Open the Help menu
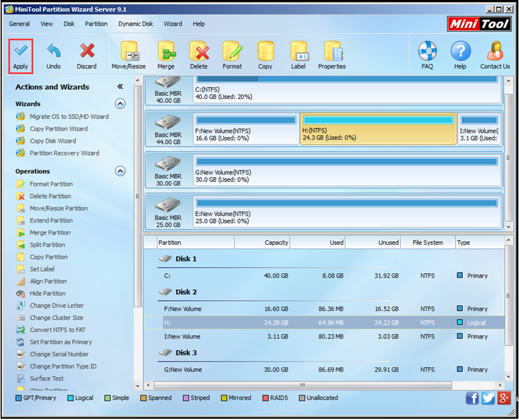The image size is (519, 420). pyautogui.click(x=199, y=24)
